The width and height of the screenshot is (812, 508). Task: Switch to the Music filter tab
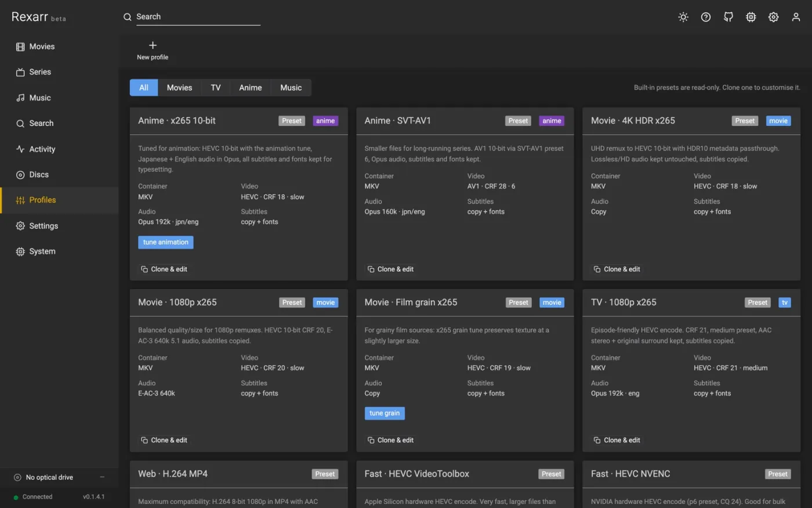291,88
